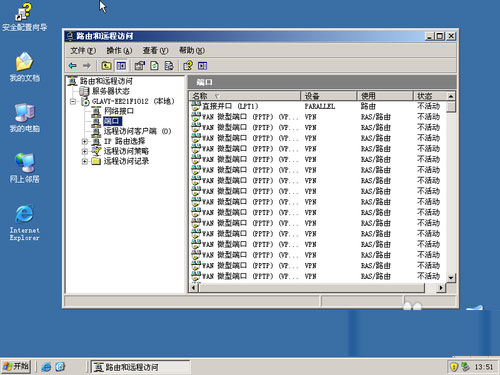Sort by the 名称 column header
The width and height of the screenshot is (500, 375).
click(245, 96)
